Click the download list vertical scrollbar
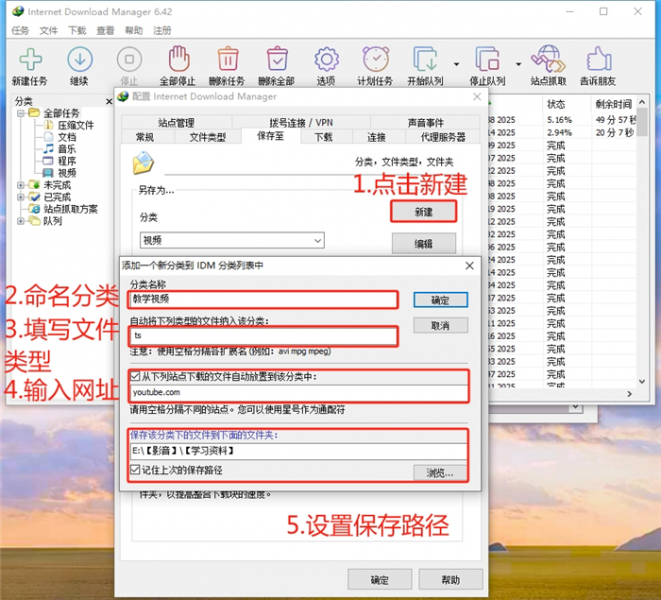Screen dimensions: 661x600 [x=642, y=241]
